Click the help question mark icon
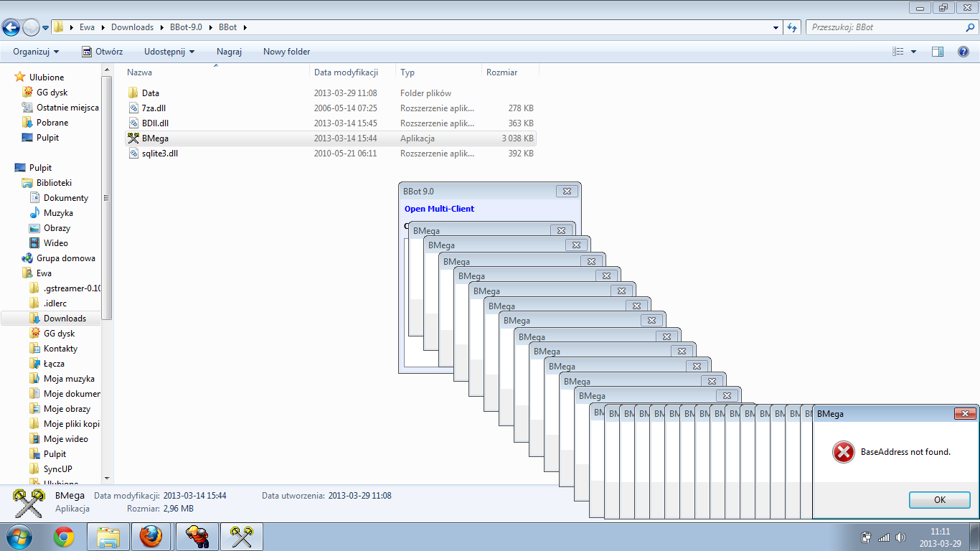Image resolution: width=980 pixels, height=551 pixels. (963, 52)
